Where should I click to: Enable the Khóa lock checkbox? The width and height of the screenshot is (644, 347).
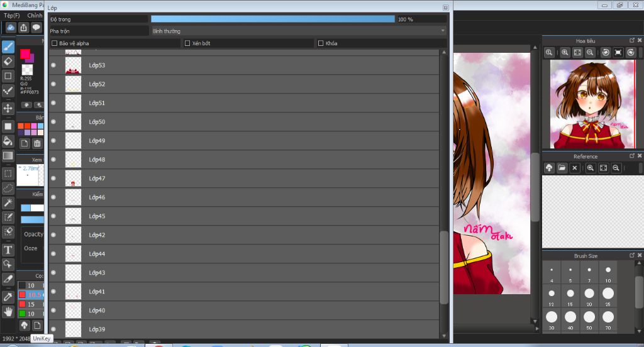(321, 43)
